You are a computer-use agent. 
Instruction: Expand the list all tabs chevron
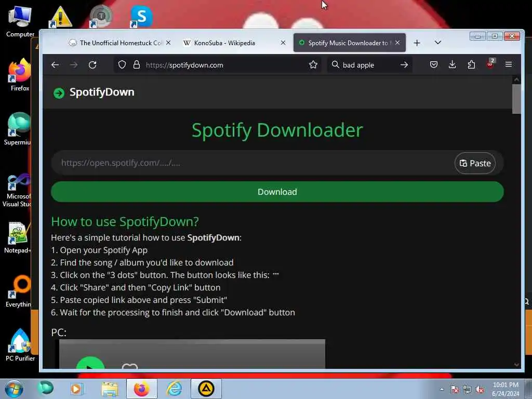437,43
